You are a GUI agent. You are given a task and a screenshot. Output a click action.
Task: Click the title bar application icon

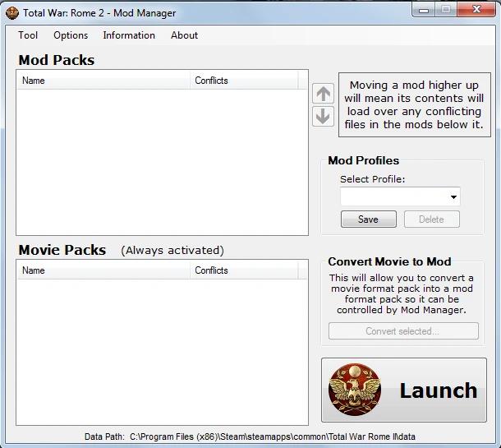11,12
